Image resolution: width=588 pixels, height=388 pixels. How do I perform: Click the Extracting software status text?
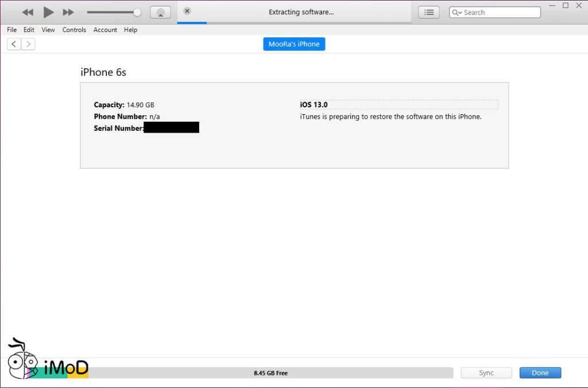click(301, 12)
